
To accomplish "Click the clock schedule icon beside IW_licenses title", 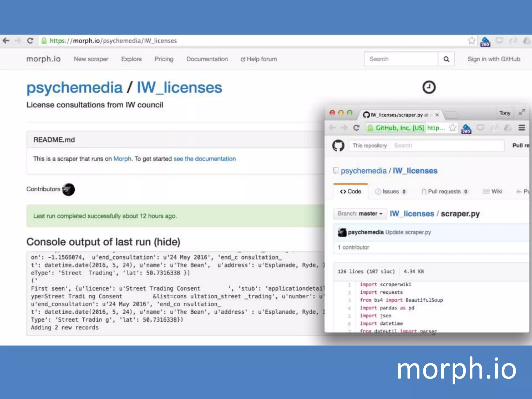I will tap(429, 87).
